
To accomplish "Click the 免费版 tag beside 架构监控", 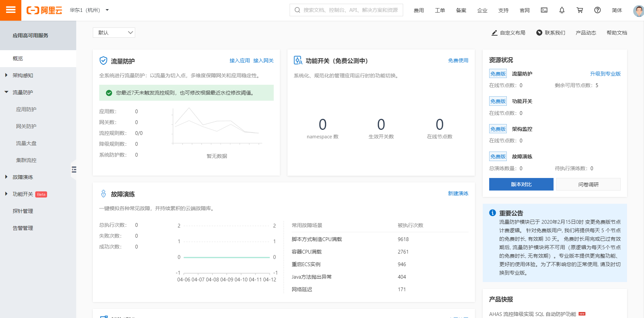I will click(x=498, y=129).
